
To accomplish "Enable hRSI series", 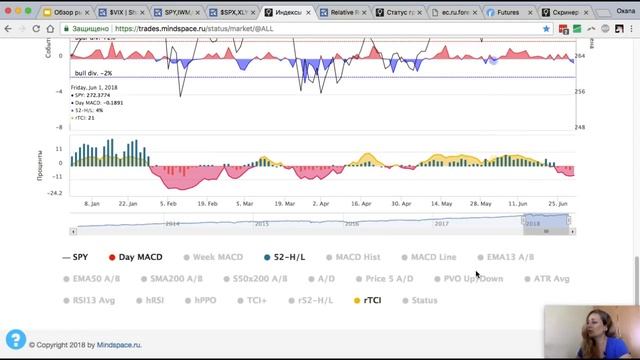I will coord(150,300).
